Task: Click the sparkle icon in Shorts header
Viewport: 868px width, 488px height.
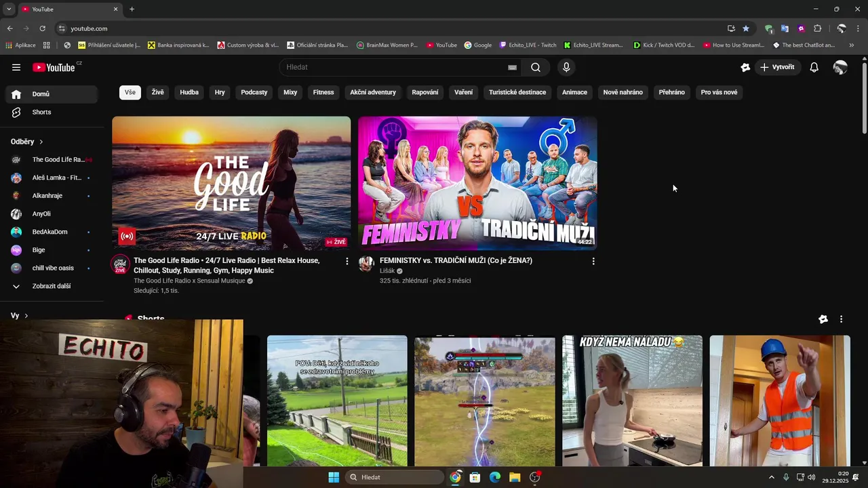Action: click(823, 319)
